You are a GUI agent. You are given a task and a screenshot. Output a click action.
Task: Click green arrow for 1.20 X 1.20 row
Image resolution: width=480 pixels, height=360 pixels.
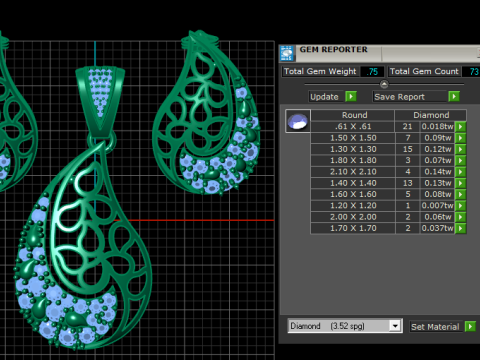click(x=461, y=206)
